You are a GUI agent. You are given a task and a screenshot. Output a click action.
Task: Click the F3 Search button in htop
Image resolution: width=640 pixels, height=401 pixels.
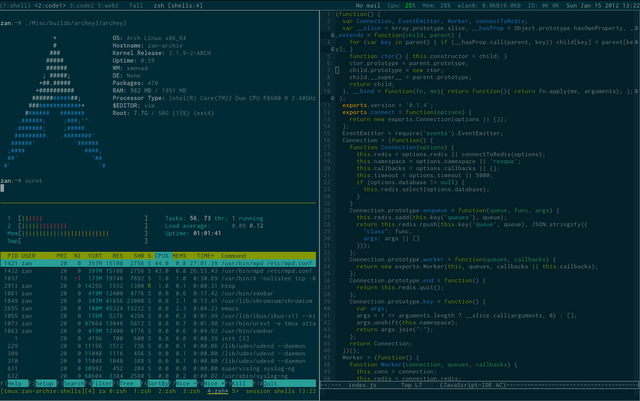click(73, 383)
